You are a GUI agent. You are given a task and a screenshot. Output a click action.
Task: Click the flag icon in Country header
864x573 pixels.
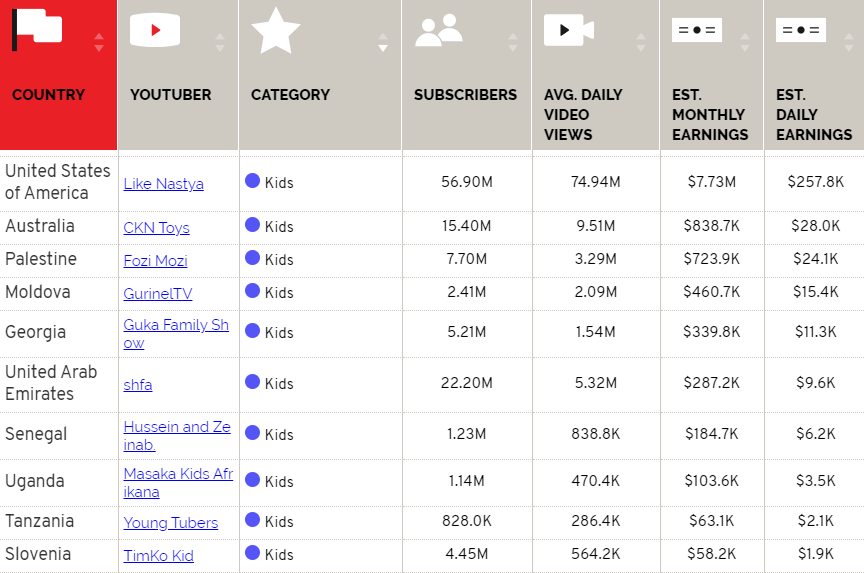click(37, 30)
